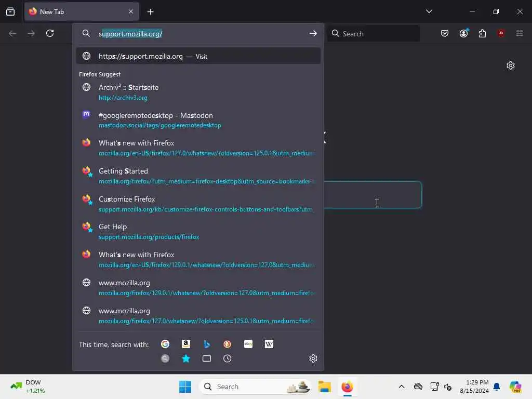The image size is (532, 399).
Task: Open search settings gear in dropdown
Action: pos(313,358)
